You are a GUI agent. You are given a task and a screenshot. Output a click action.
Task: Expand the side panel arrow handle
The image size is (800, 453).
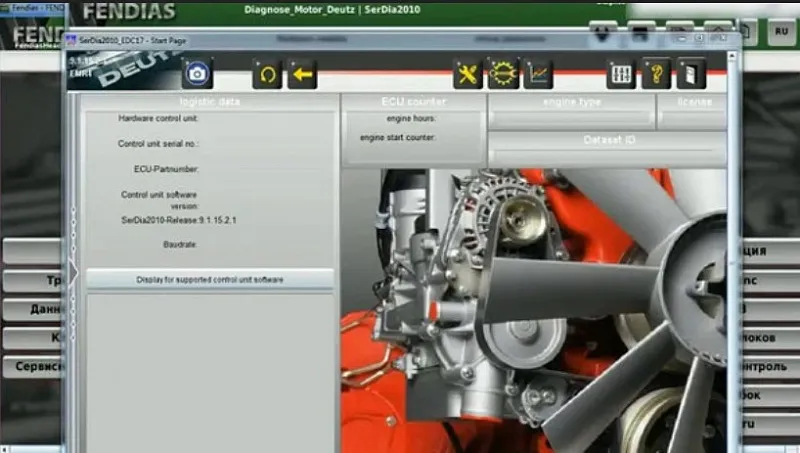(x=73, y=273)
